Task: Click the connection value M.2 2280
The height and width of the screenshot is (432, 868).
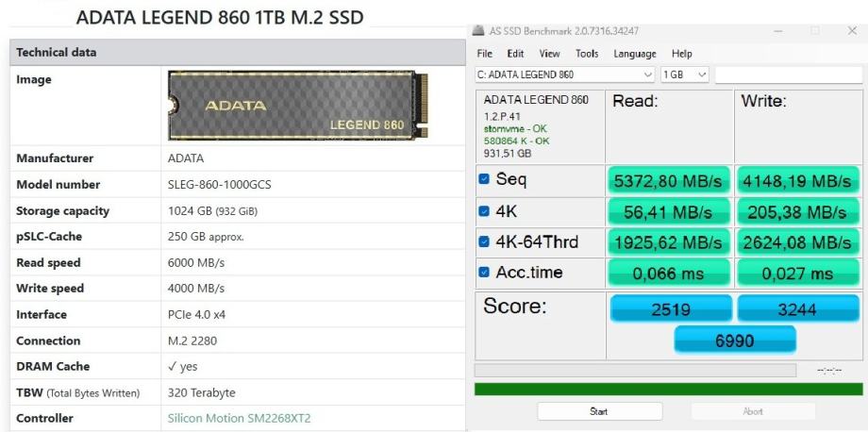Action: pyautogui.click(x=192, y=341)
